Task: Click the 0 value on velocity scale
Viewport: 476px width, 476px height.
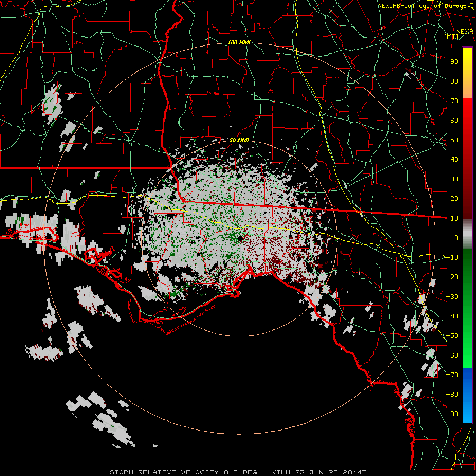Action: (x=456, y=237)
